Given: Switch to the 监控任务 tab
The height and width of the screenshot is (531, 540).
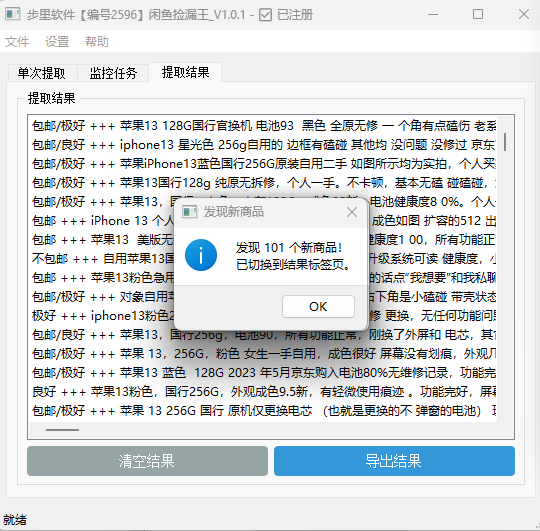Looking at the screenshot, I should coord(113,73).
